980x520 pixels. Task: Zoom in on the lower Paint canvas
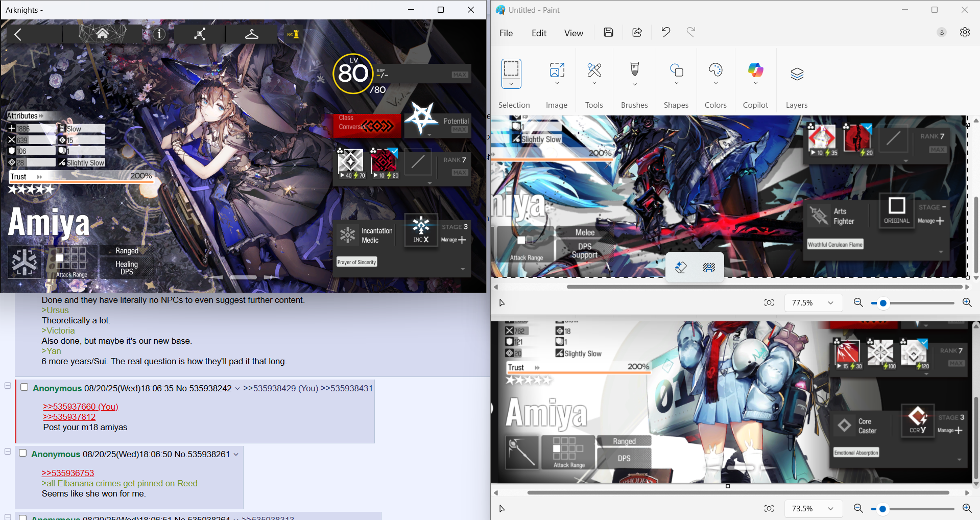[x=967, y=509]
